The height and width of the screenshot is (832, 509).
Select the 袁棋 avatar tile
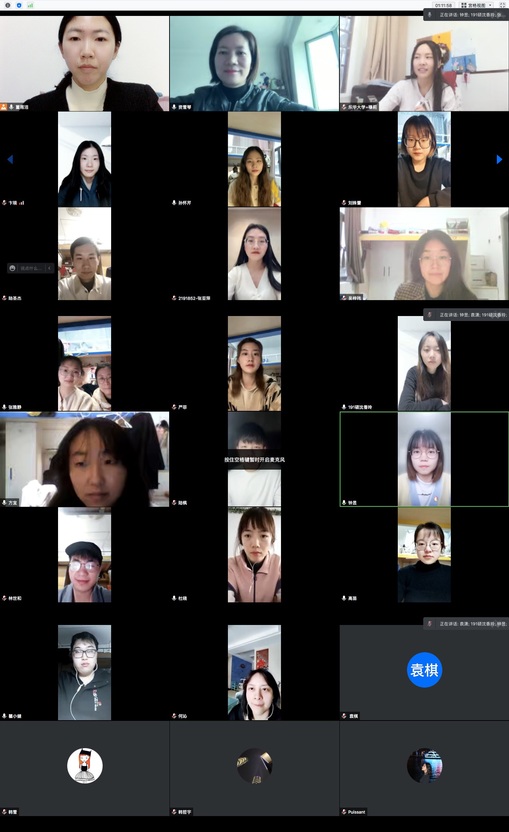[x=424, y=672]
